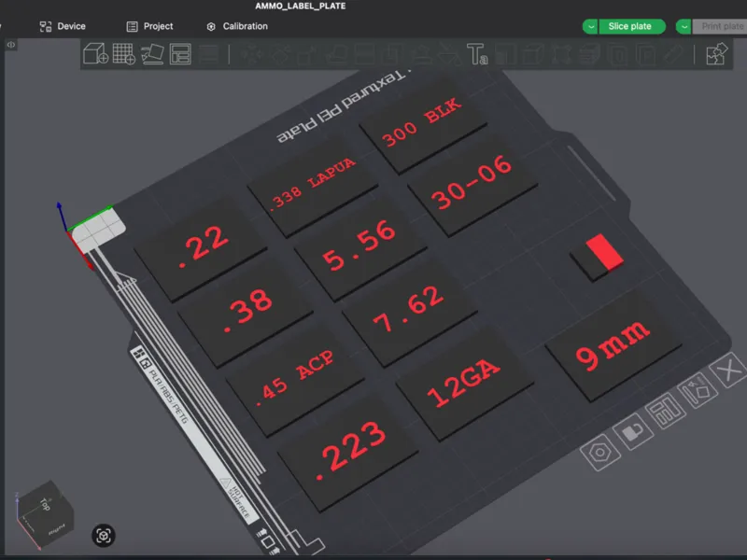Select the Text shape tool

point(477,54)
